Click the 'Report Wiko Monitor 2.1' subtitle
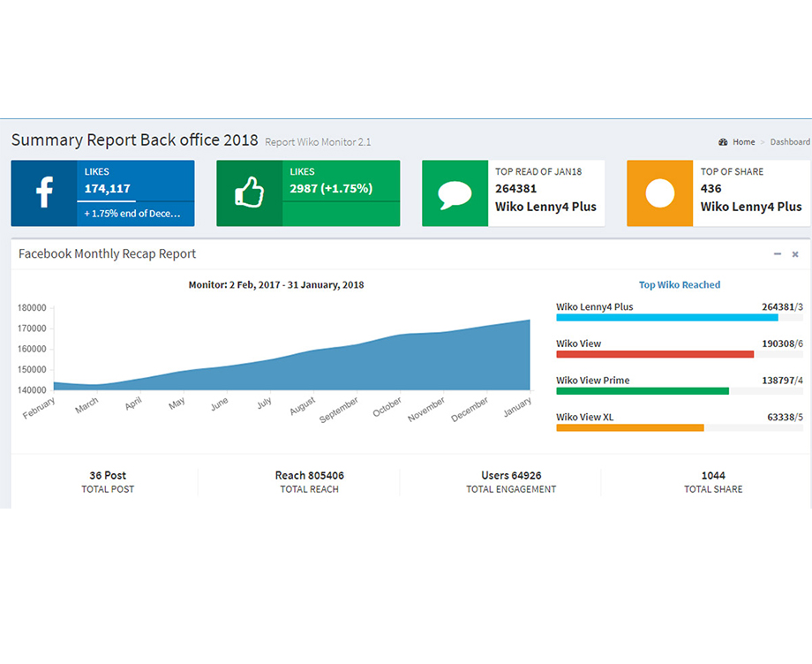The height and width of the screenshot is (664, 812). coord(318,142)
